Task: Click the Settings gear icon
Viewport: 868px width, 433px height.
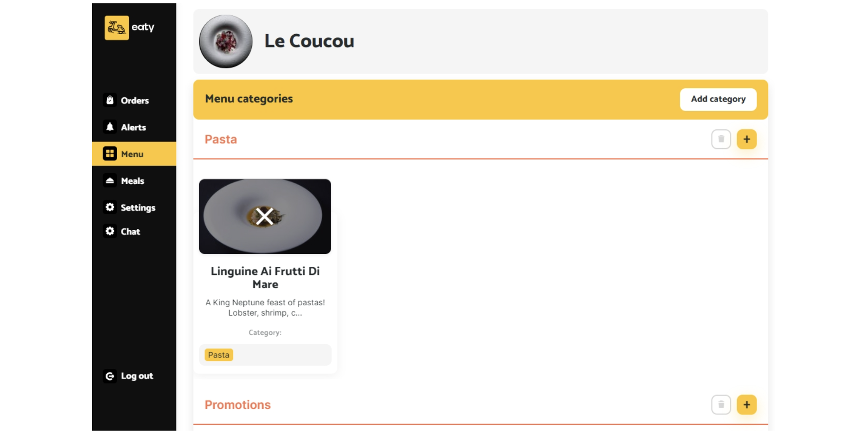Action: click(110, 207)
